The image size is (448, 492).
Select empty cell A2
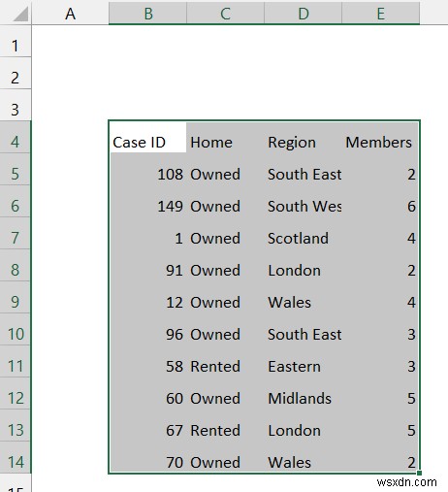(70, 77)
